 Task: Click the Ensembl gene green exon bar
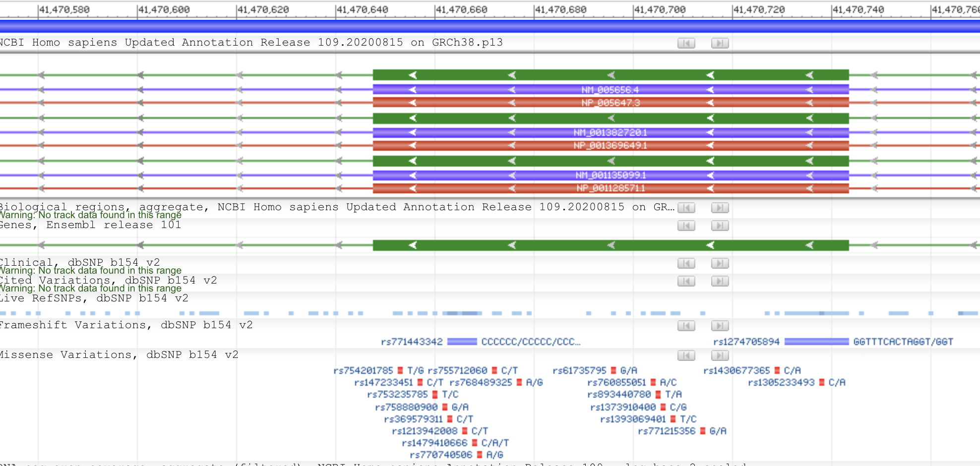(610, 245)
